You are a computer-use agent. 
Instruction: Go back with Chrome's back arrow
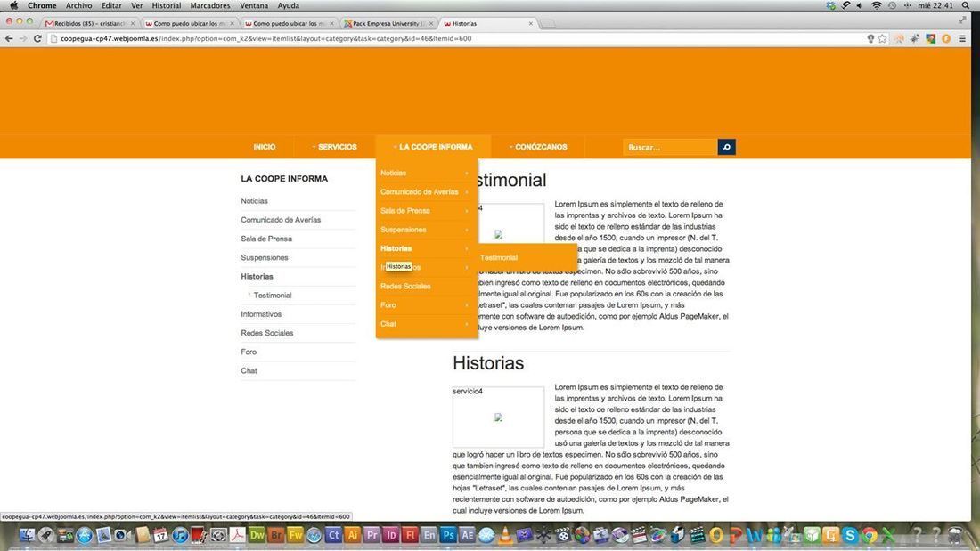tap(9, 39)
